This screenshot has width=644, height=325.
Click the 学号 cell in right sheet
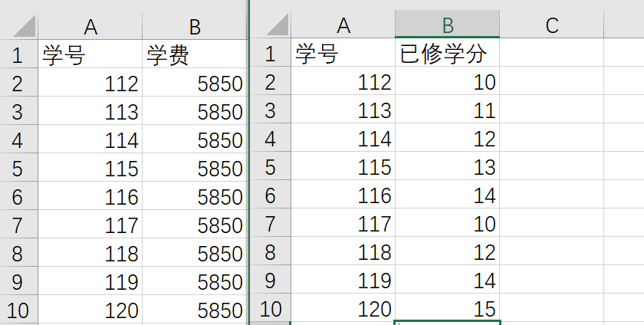(x=343, y=52)
